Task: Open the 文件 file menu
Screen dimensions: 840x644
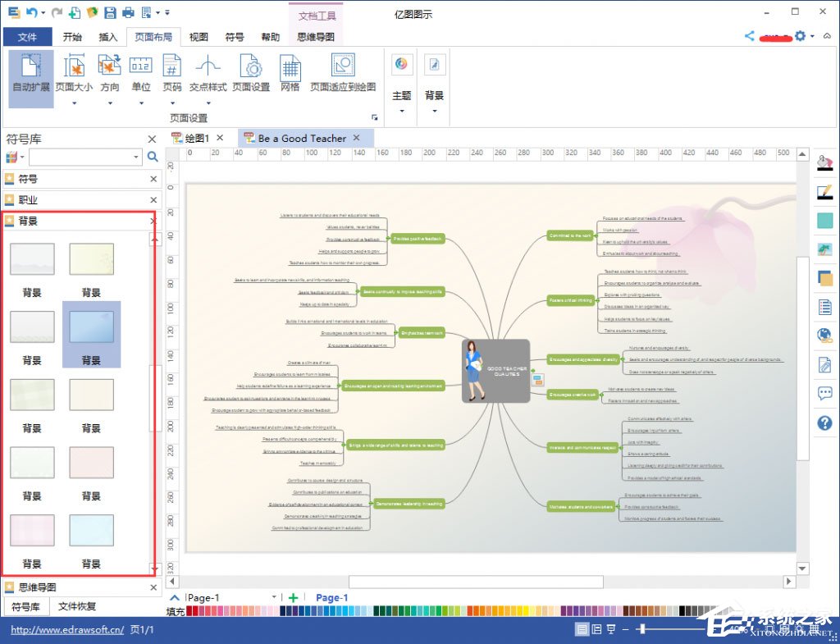Action: [27, 37]
